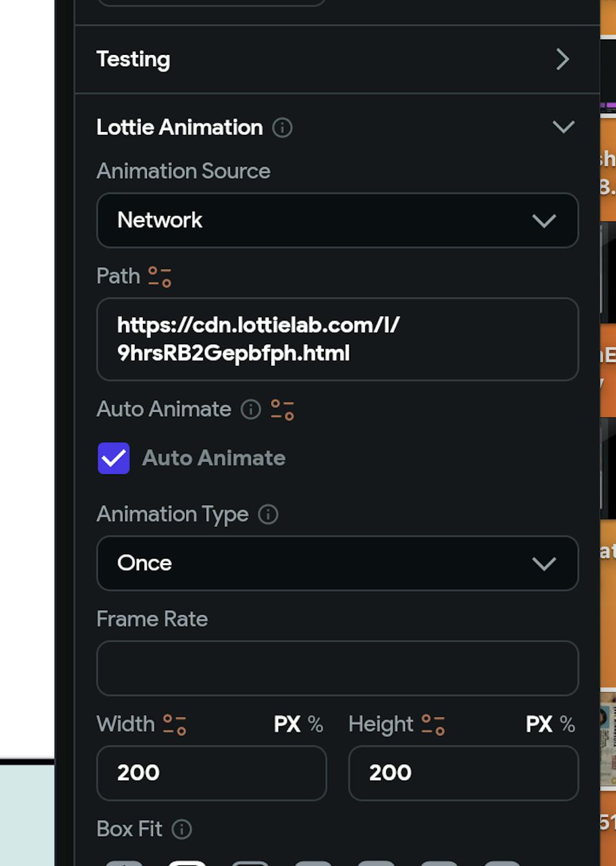Click the Animation Type info icon
The height and width of the screenshot is (866, 616).
point(268,514)
